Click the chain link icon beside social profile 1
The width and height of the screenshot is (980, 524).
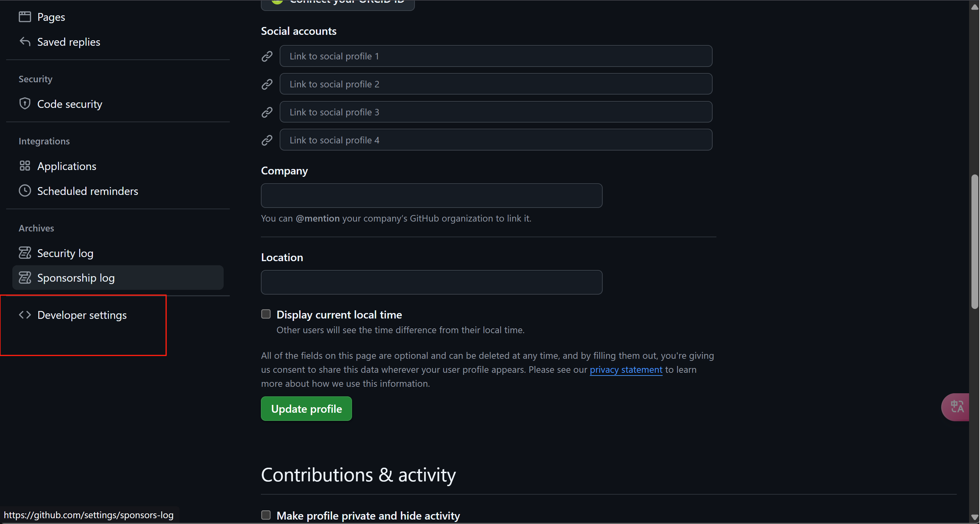[x=267, y=56]
